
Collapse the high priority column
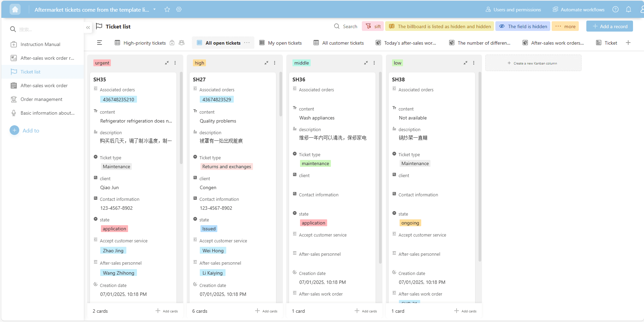click(x=266, y=63)
